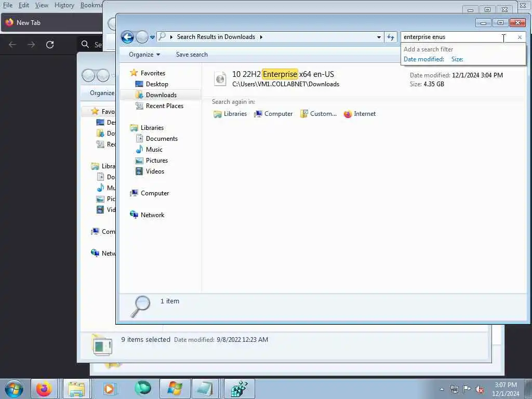The width and height of the screenshot is (532, 399).
Task: Open the Firefox History menu
Action: 64,5
